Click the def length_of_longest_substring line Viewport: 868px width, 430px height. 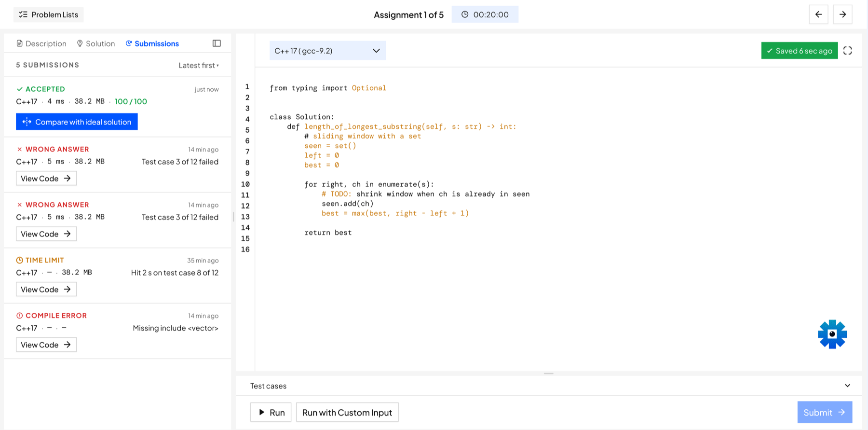point(401,126)
